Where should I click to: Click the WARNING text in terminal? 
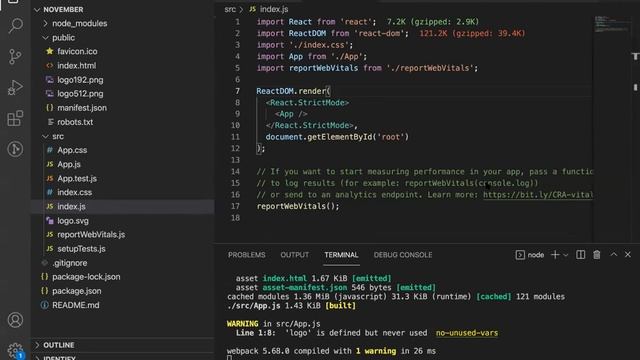[x=242, y=324]
